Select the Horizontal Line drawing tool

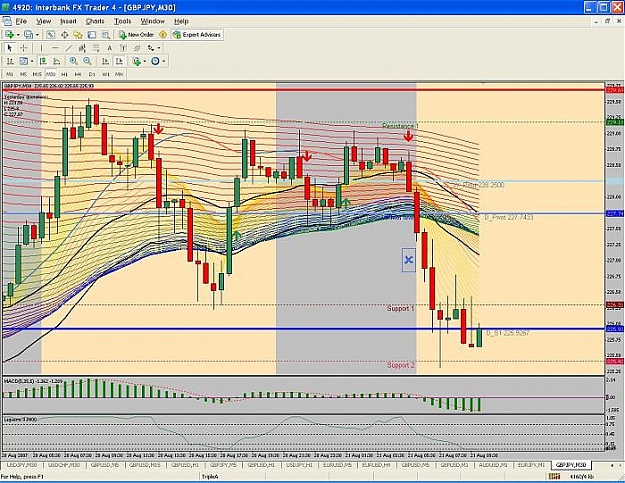(x=55, y=48)
